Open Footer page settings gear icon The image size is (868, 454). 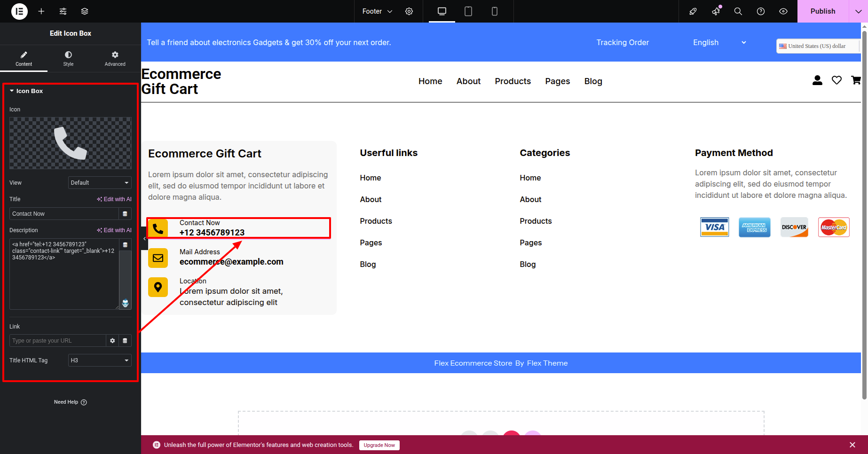point(409,11)
